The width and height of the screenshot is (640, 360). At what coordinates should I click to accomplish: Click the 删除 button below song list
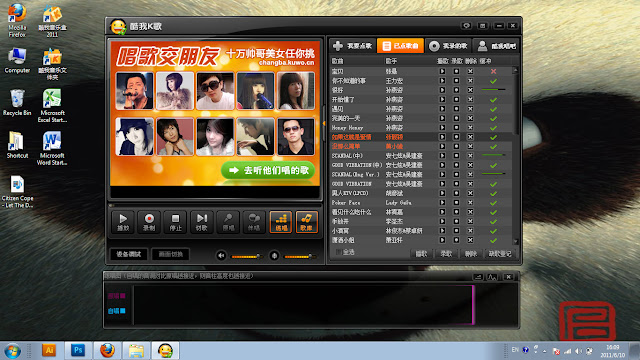point(471,254)
